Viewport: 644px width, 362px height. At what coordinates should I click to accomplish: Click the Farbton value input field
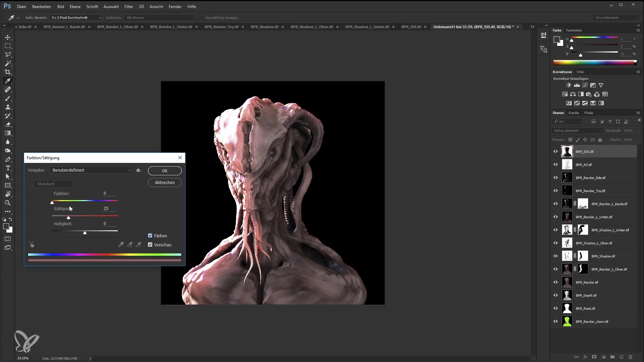coord(110,194)
